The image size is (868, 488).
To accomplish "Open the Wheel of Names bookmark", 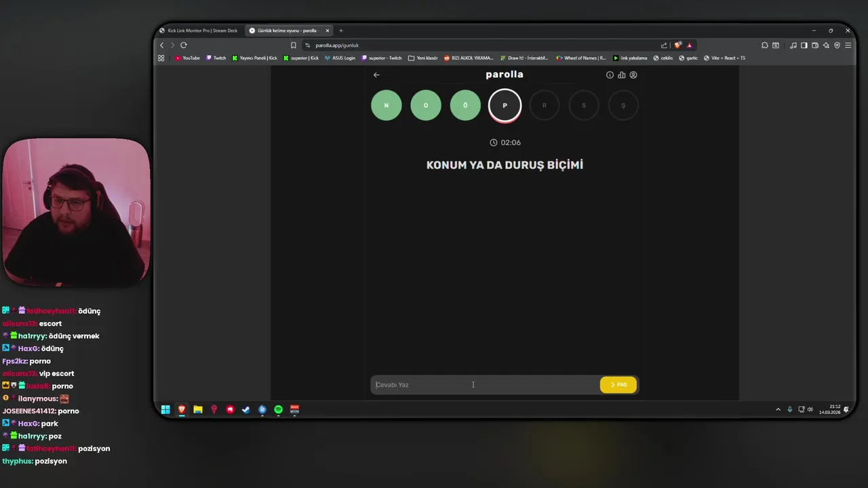I will (x=581, y=58).
